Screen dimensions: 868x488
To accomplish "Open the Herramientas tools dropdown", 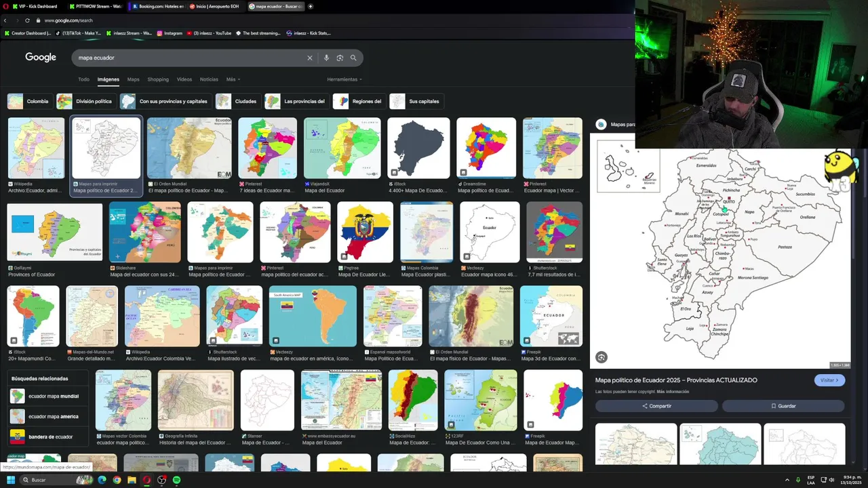I will pos(344,79).
